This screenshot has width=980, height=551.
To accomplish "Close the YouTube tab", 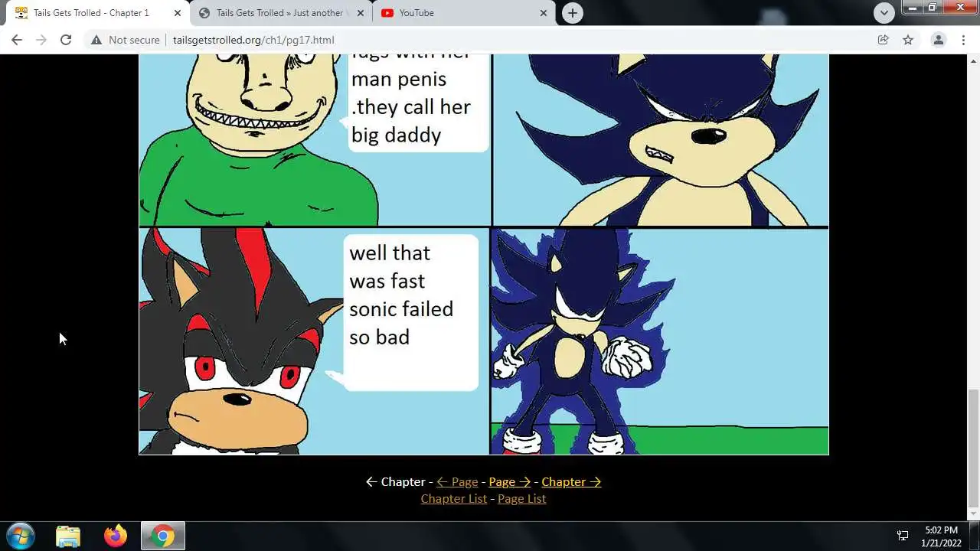I will click(x=544, y=13).
